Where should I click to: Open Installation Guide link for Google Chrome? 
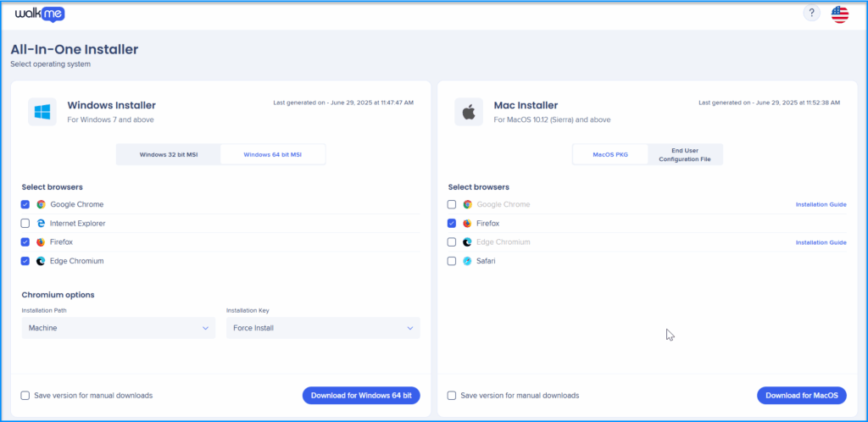[x=821, y=204]
